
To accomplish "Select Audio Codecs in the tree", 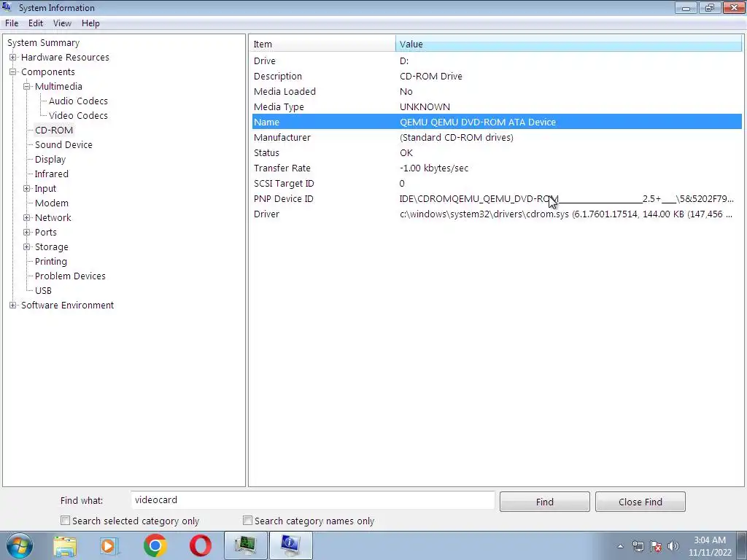I will click(x=78, y=101).
